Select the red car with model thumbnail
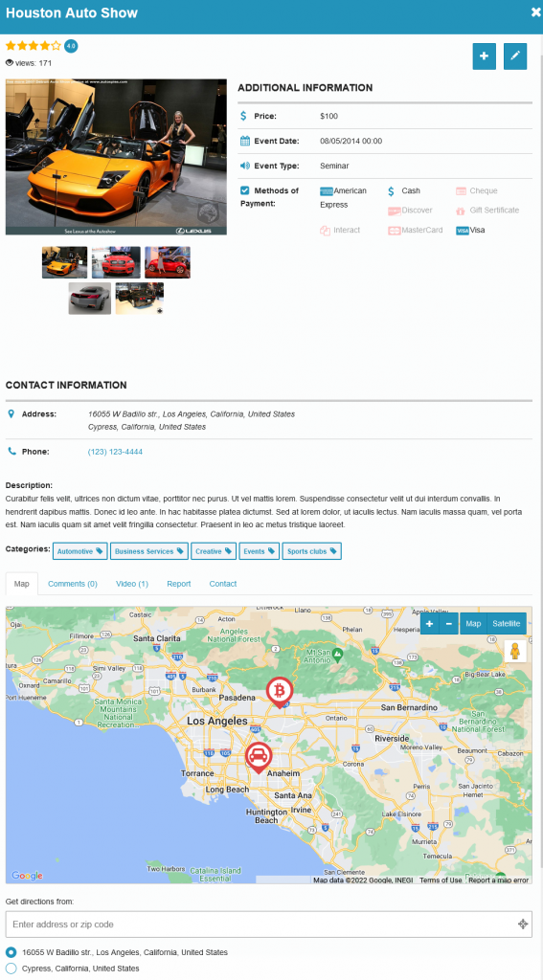Image resolution: width=543 pixels, height=980 pixels. click(168, 262)
